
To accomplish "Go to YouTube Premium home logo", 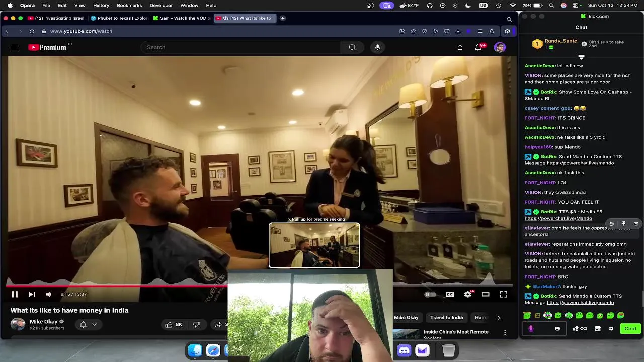I will [x=47, y=47].
